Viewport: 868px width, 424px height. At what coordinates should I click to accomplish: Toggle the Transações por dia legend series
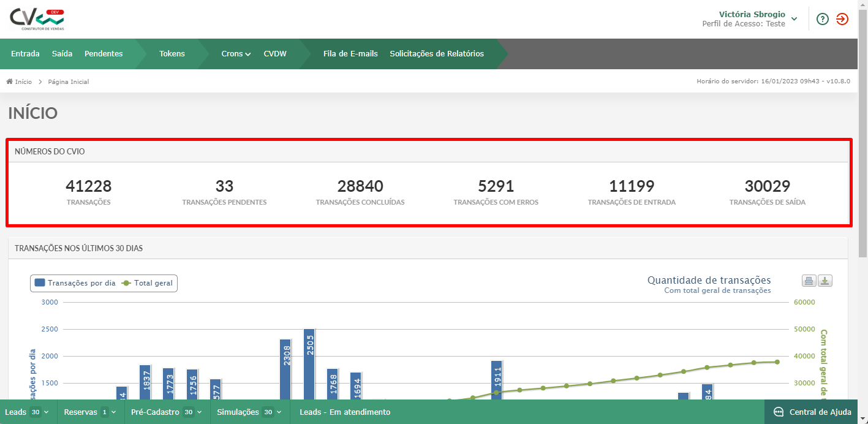(x=75, y=283)
